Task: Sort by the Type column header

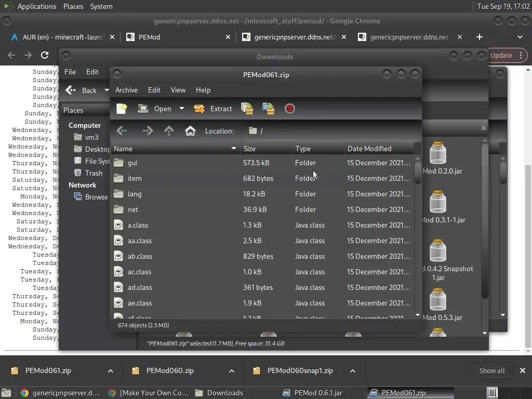Action: (318, 149)
